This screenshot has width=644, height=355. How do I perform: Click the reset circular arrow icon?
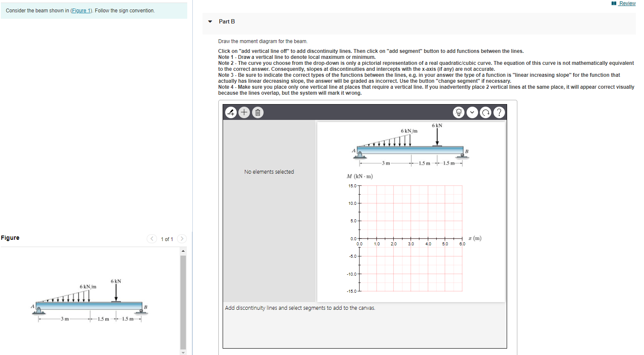coord(485,112)
